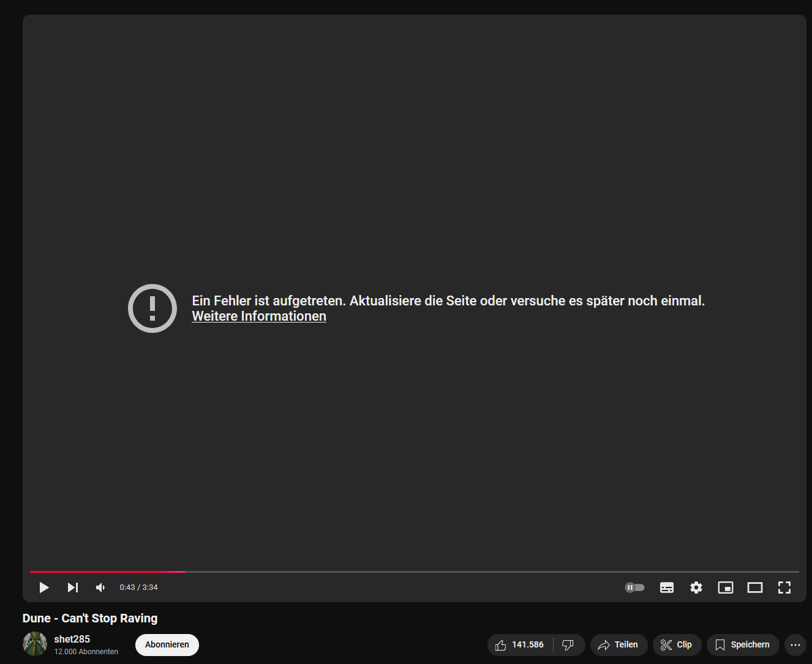Toggle the autoplay switch
This screenshot has width=812, height=664.
coord(634,588)
